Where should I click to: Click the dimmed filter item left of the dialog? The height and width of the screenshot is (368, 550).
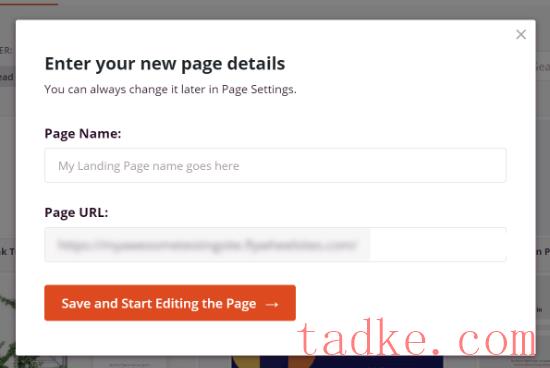coord(7,76)
